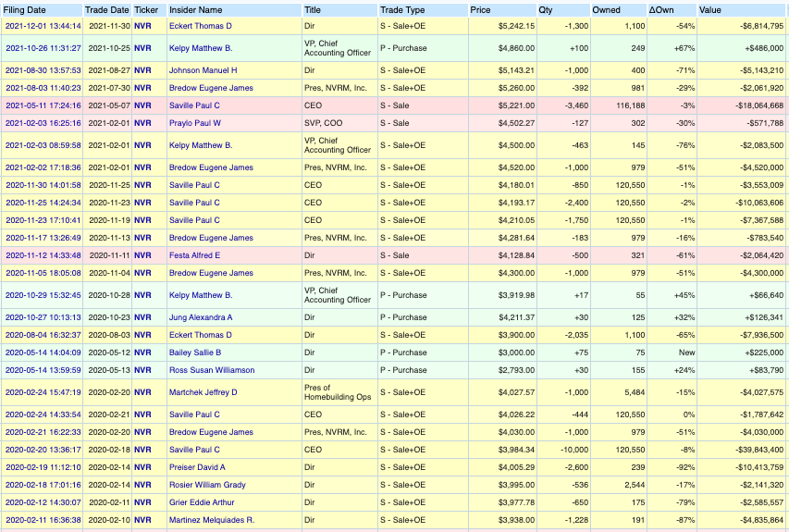Screen dimensions: 789x532
Task: Open Kelpy Matthew B. link in 2021-10-26 row
Action: (201, 48)
